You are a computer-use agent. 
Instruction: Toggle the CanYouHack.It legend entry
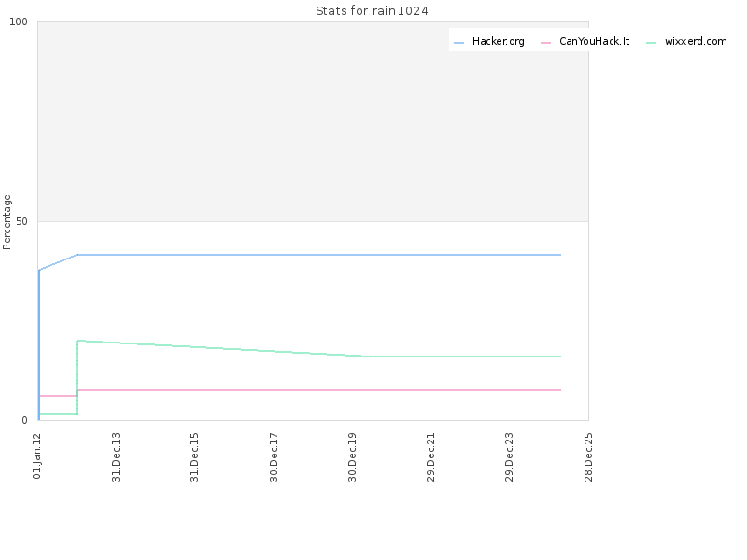click(585, 41)
